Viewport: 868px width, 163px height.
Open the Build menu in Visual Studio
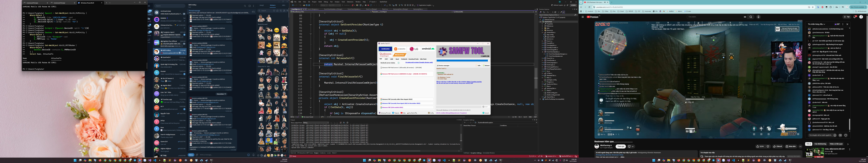pyautogui.click(x=320, y=2)
